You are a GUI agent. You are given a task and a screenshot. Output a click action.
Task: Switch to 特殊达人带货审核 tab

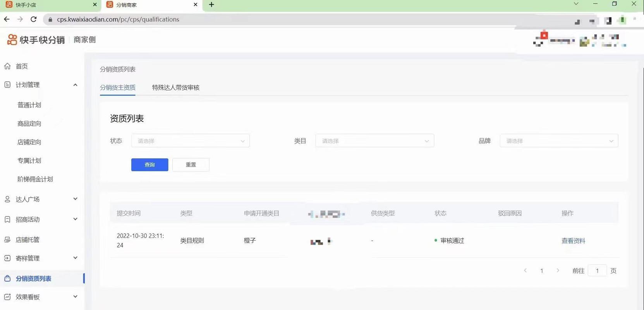click(x=176, y=88)
